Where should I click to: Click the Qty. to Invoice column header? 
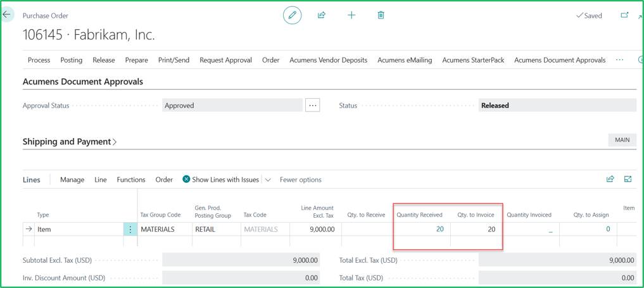coord(476,215)
